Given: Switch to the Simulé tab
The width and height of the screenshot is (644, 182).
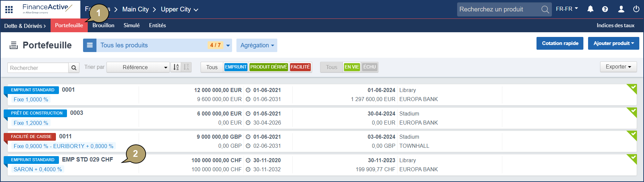Looking at the screenshot, I should 132,26.
